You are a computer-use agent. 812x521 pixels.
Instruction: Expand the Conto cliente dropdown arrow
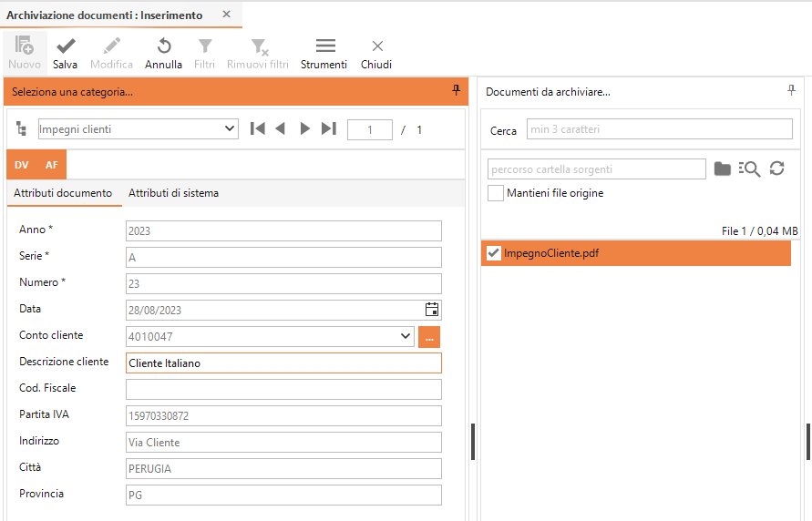point(406,336)
